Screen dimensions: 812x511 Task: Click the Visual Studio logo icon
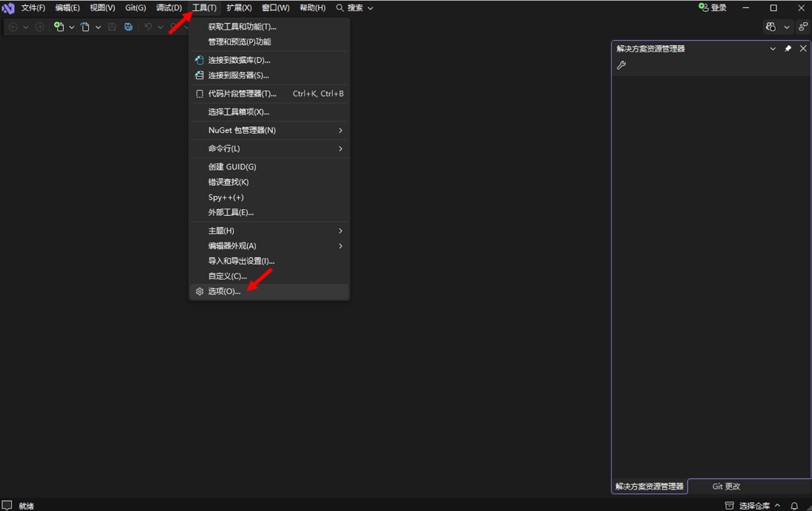click(x=8, y=8)
